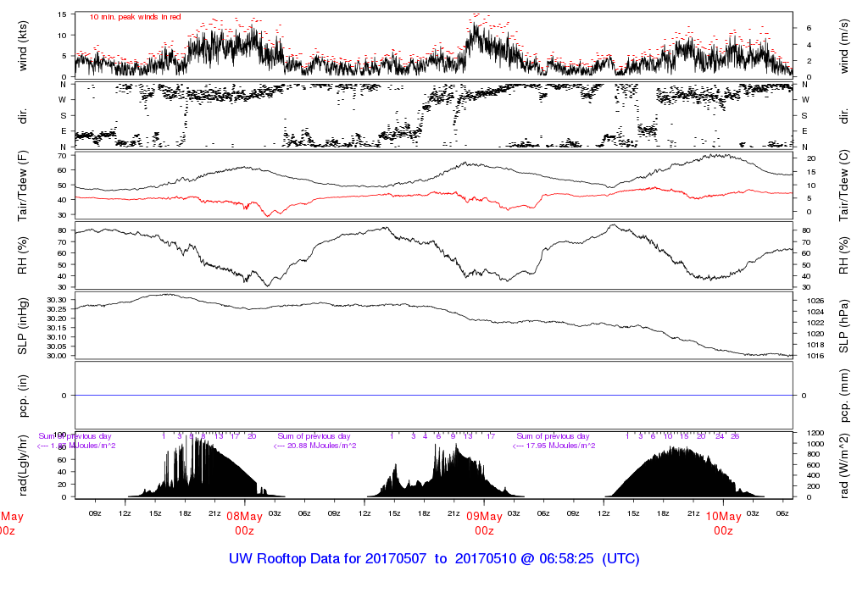Click the '10May 00z' date marker
The height and width of the screenshot is (593, 868).
coord(723,524)
